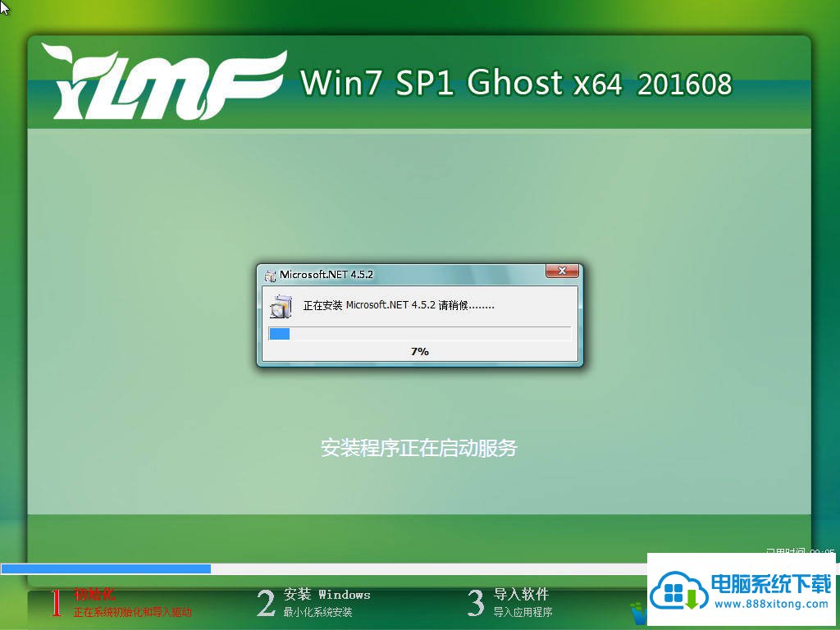Click the YLMF logo
This screenshot has width=840, height=630.
click(166, 82)
